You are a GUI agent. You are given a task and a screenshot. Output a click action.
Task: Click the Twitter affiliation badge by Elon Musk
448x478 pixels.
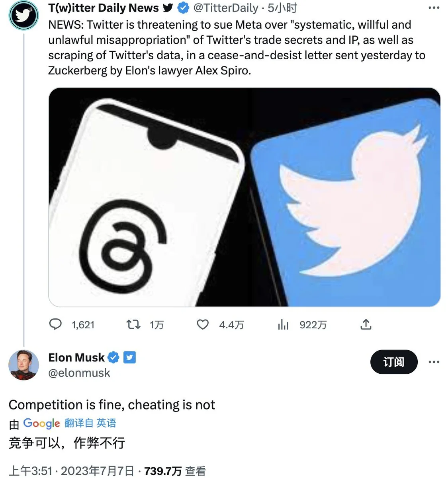130,357
